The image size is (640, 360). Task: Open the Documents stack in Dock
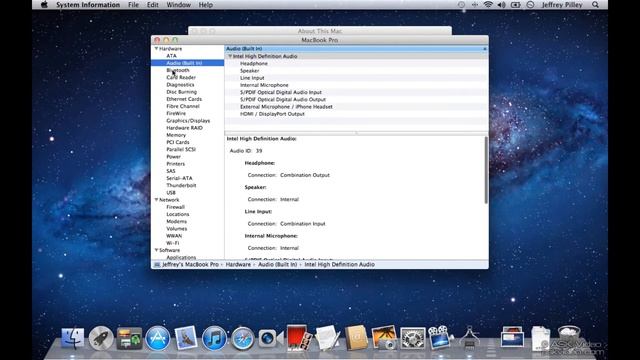click(x=540, y=338)
